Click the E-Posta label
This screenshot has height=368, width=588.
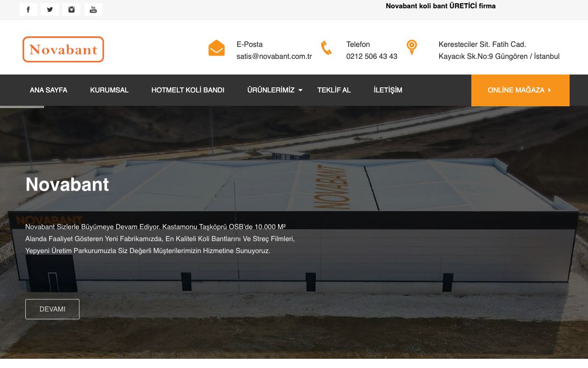click(x=249, y=45)
